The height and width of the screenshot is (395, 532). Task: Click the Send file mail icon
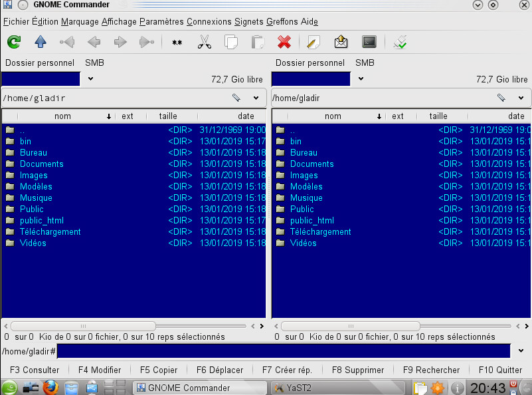(x=341, y=42)
